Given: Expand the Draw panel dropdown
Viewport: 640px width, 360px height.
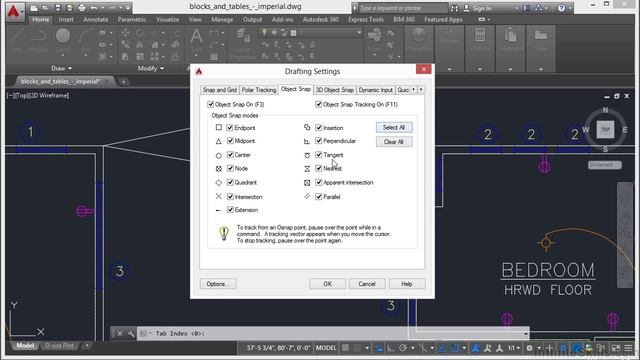Looking at the screenshot, I should pos(62,68).
